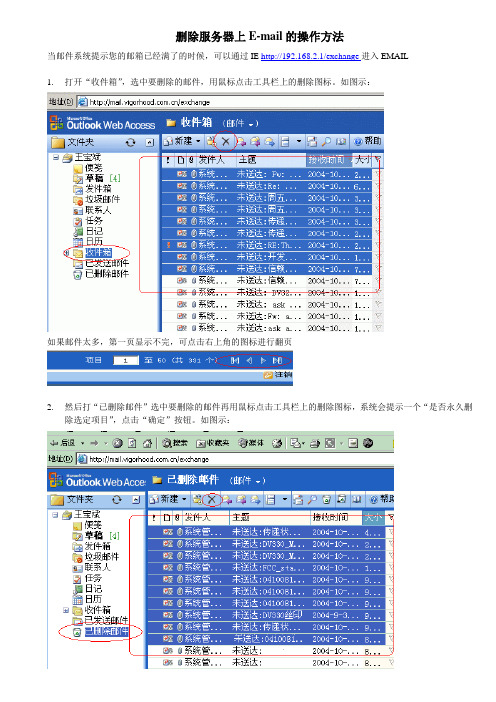Click the Forward icon in the 收件箱 toolbar

(x=269, y=142)
